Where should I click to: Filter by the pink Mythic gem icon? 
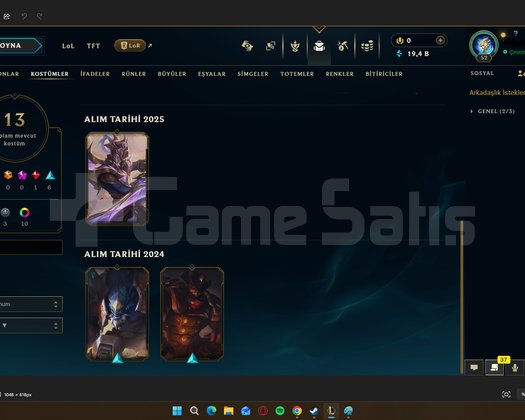coord(22,175)
